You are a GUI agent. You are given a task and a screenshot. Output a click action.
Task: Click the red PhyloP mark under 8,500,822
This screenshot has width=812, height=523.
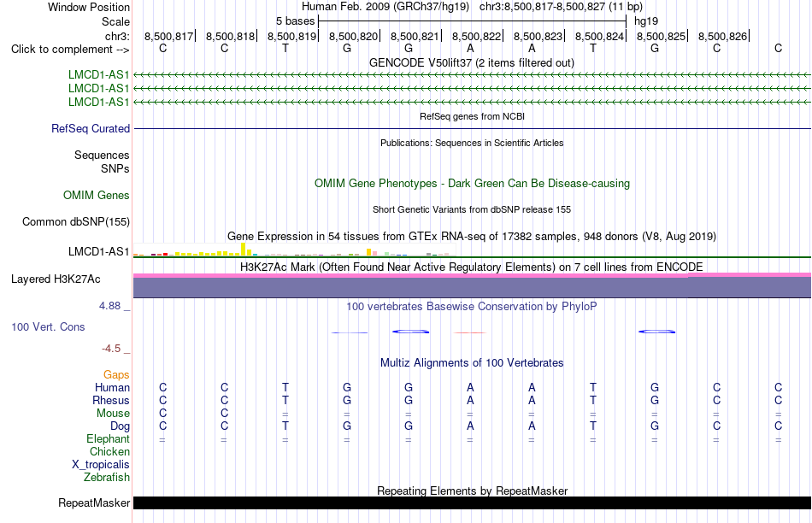point(470,332)
